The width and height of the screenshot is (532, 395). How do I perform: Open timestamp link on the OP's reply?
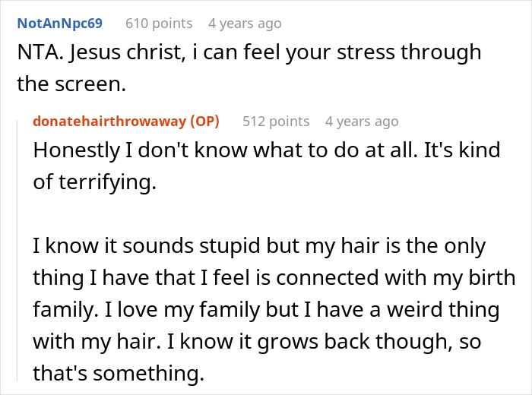click(362, 122)
